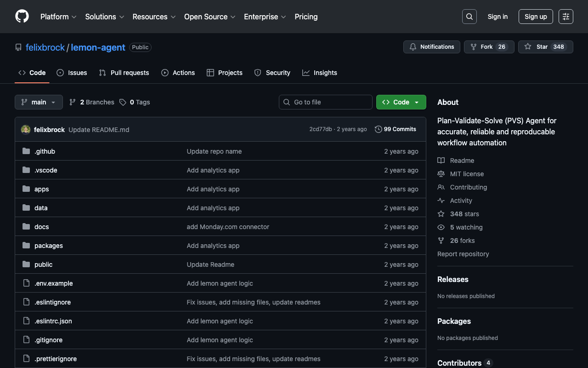Open the MIT license link
588x368 pixels.
point(467,174)
